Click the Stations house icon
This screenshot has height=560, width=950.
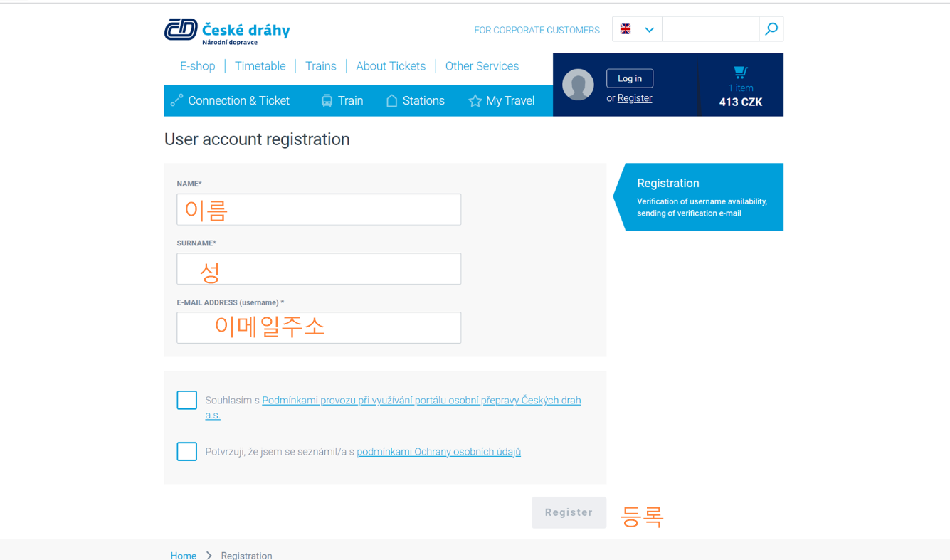click(x=391, y=101)
